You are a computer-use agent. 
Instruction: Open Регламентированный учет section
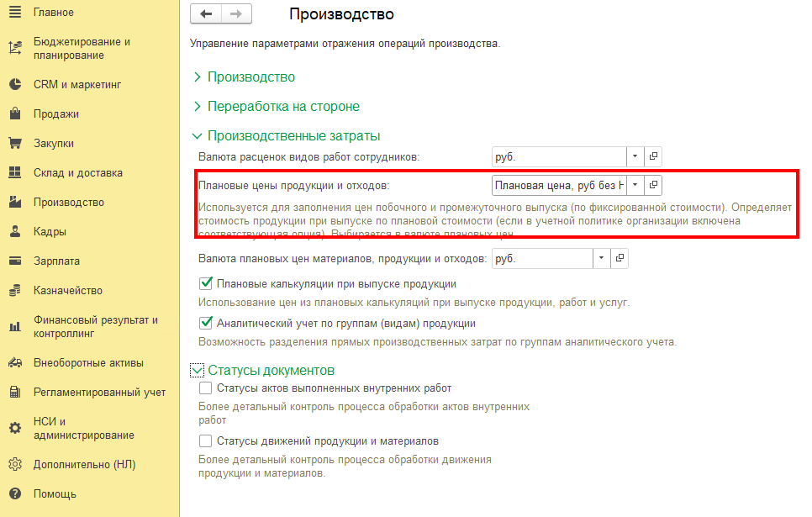99,392
